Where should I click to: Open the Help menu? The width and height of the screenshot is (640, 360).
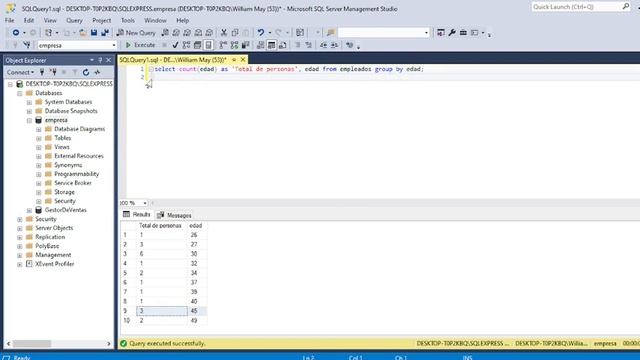tap(182, 20)
